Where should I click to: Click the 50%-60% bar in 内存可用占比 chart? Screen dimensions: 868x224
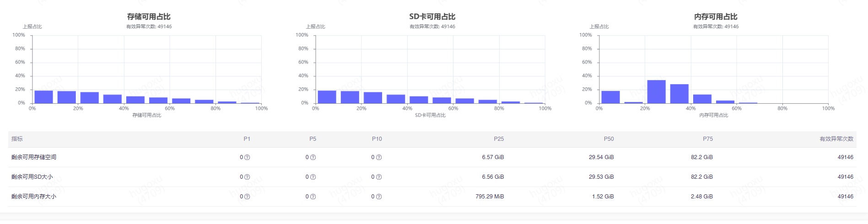(x=725, y=102)
